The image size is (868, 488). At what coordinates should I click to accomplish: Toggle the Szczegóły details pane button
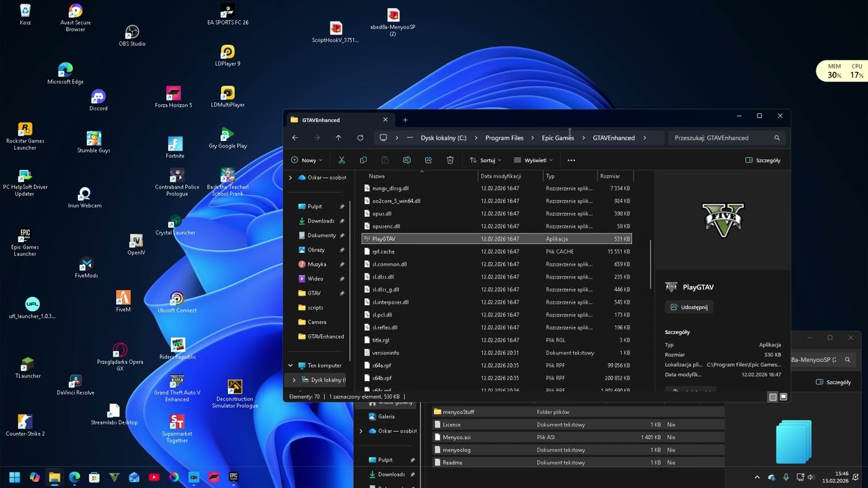pyautogui.click(x=763, y=160)
